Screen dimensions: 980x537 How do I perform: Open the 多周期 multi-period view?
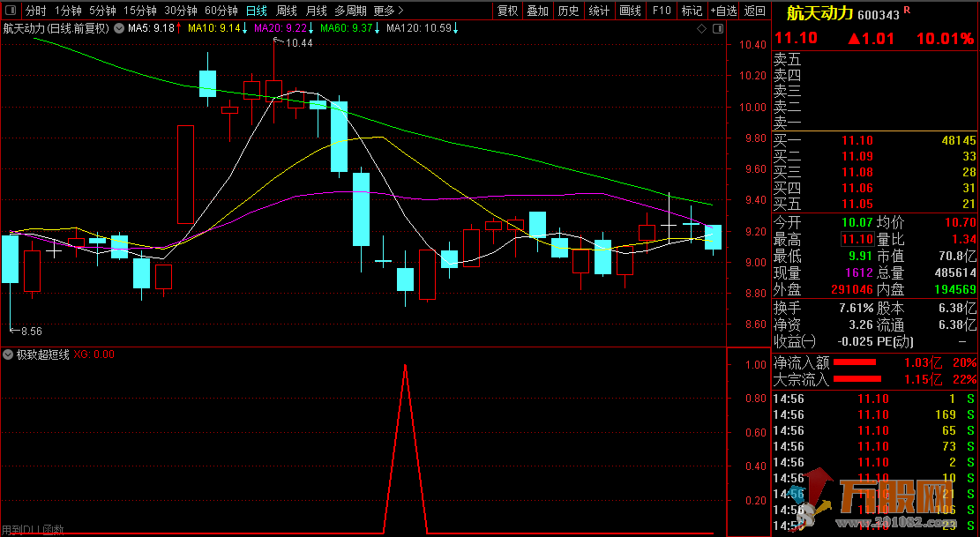(350, 11)
